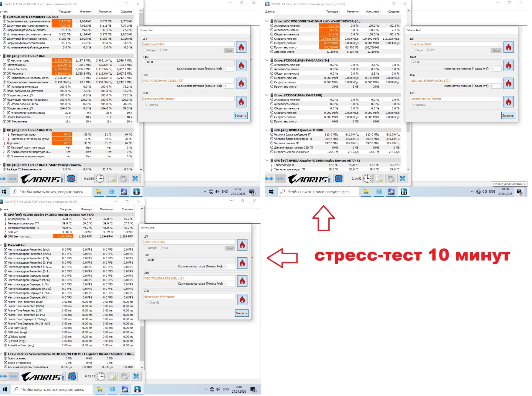Select Integer radio in dialog beside 98.7% window
This screenshot has width=532, height=396.
tap(145, 50)
